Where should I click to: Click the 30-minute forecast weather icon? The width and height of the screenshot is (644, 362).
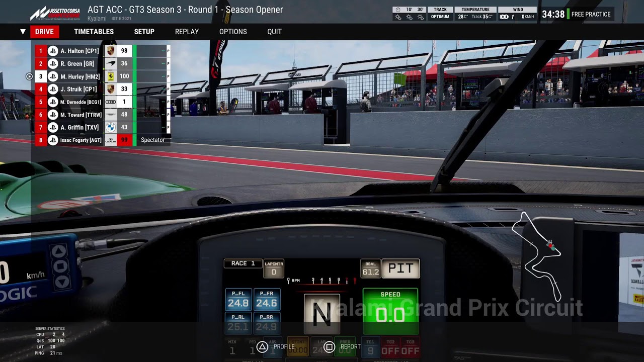(x=420, y=17)
